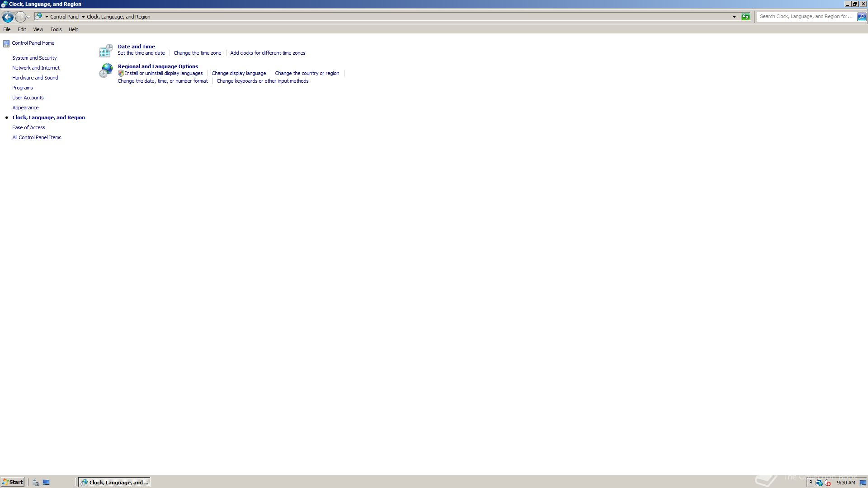
Task: Expand the Control Panel breadcrumb arrow
Action: coord(83,17)
